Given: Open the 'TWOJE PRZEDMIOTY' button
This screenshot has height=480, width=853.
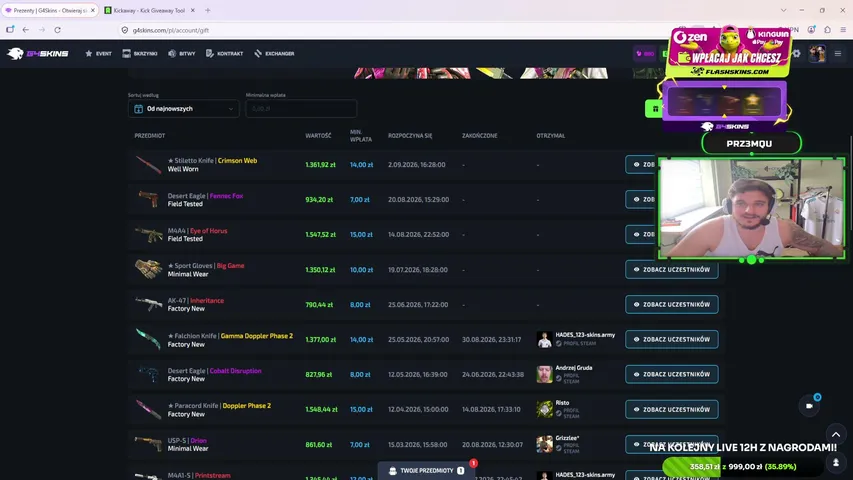Looking at the screenshot, I should click(x=427, y=471).
